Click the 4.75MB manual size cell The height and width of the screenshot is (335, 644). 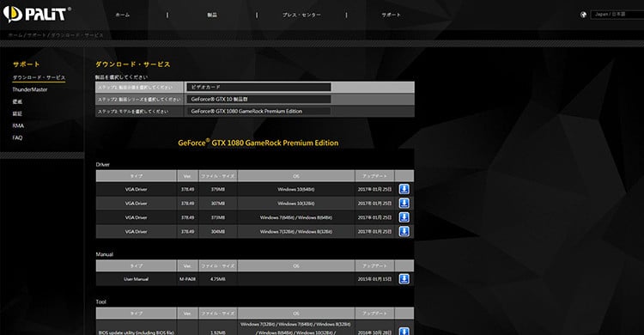218,279
